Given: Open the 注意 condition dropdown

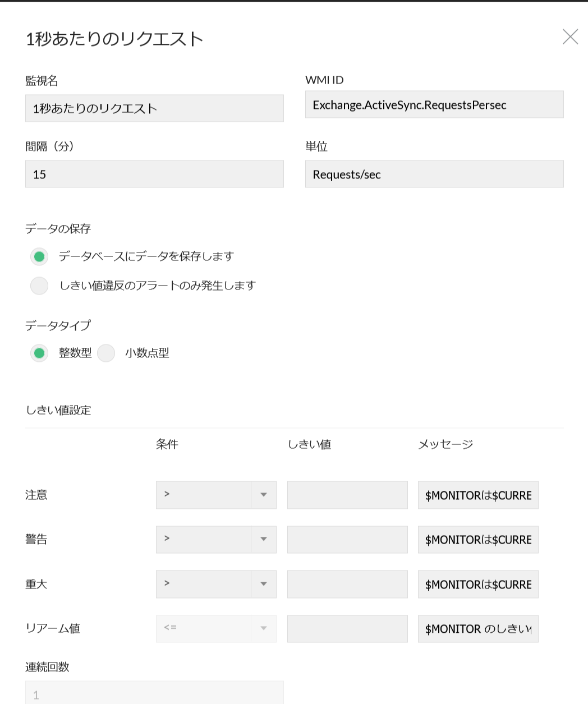Looking at the screenshot, I should click(x=216, y=495).
